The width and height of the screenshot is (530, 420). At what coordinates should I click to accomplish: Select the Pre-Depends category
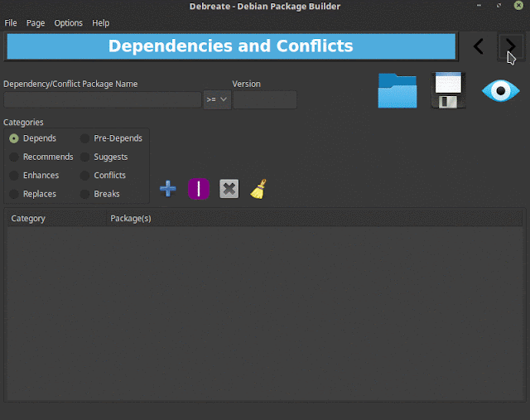click(111, 138)
